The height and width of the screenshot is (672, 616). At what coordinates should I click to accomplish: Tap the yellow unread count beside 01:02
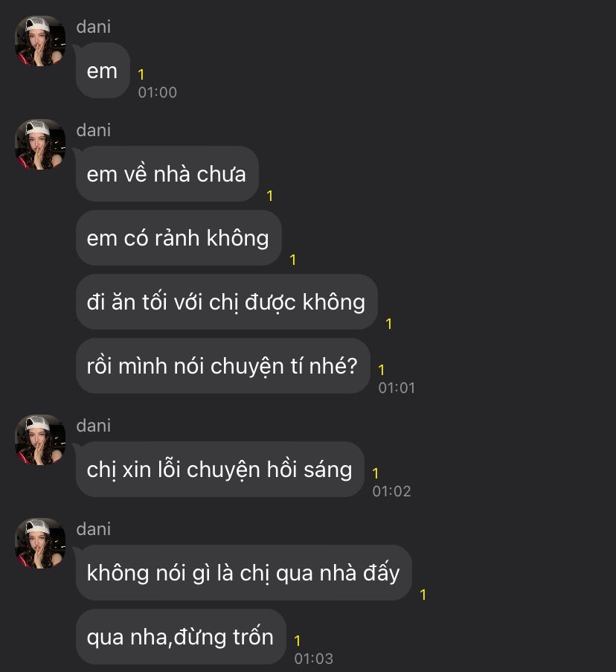(376, 473)
